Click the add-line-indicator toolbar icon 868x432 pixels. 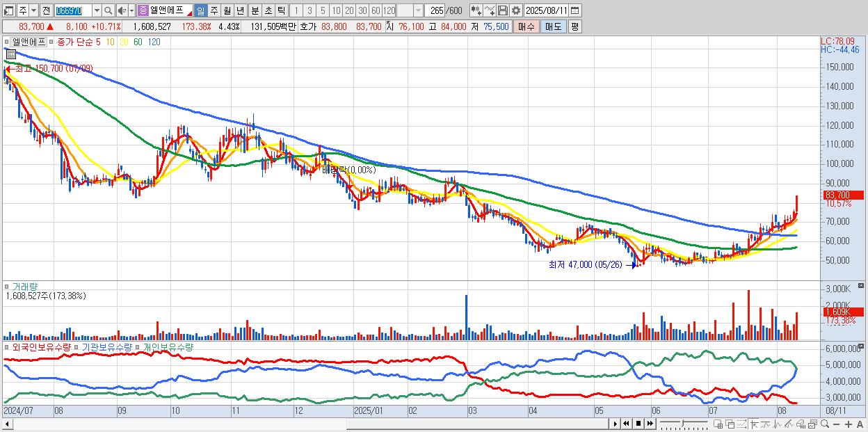[490, 10]
